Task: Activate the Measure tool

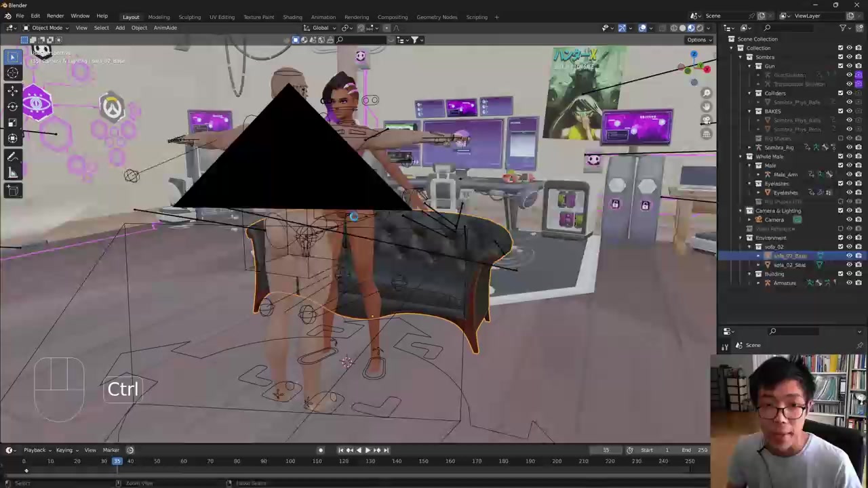Action: [x=12, y=173]
